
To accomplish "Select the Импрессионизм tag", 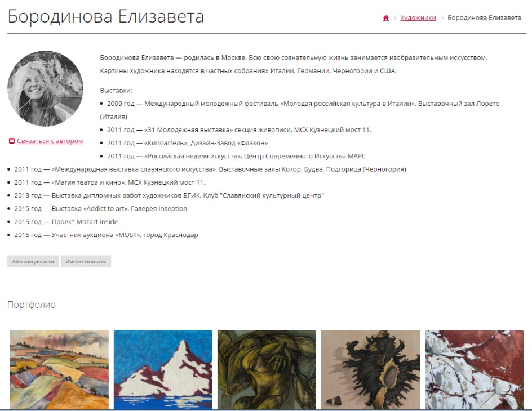I will tap(86, 262).
